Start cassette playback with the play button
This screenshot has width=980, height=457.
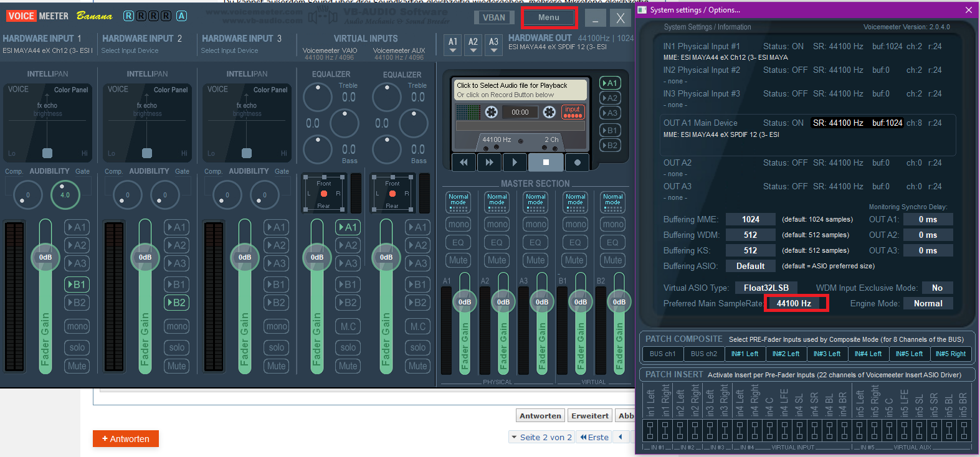click(x=515, y=162)
